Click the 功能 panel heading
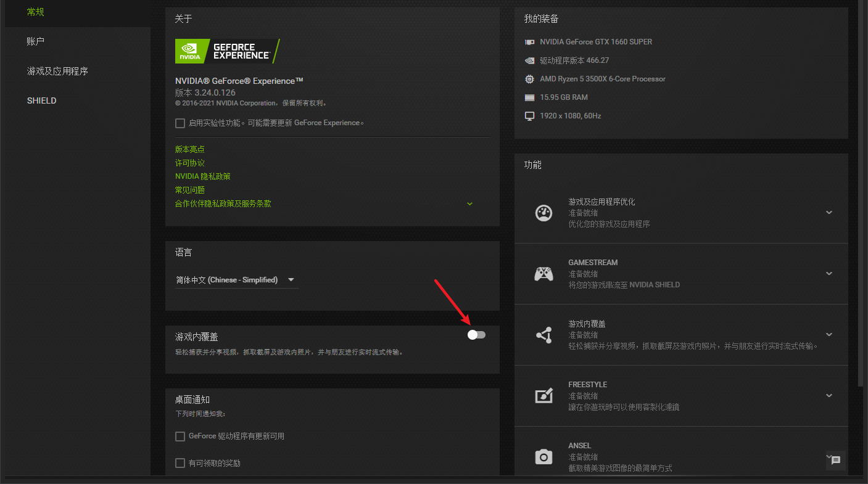Viewport: 868px width, 484px height. point(533,165)
